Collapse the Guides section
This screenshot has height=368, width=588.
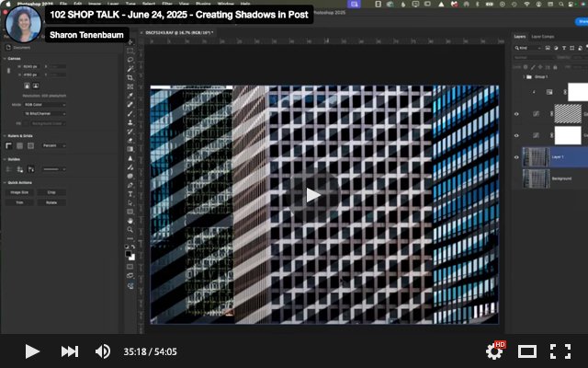pyautogui.click(x=5, y=159)
